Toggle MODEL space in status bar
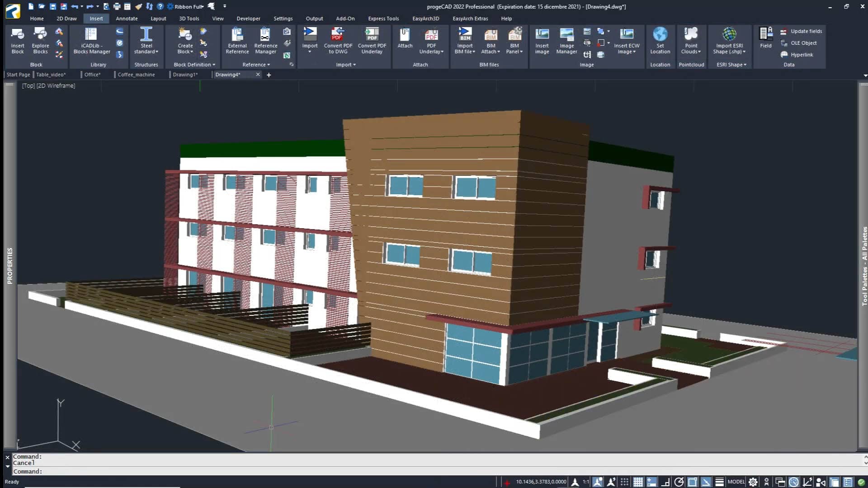868x488 pixels. click(x=736, y=482)
